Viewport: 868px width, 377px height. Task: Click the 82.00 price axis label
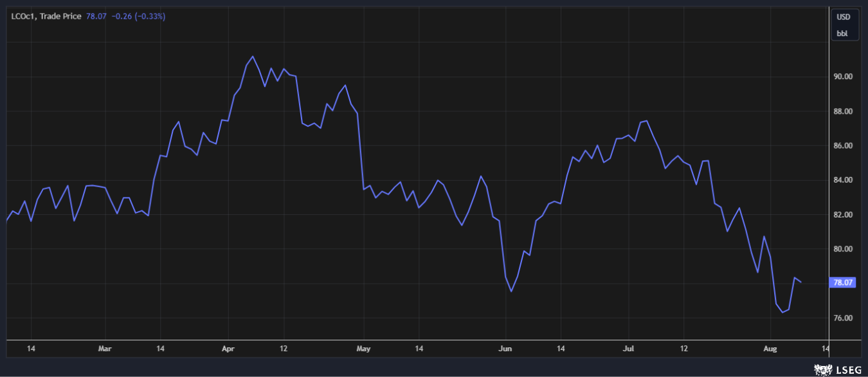(843, 215)
